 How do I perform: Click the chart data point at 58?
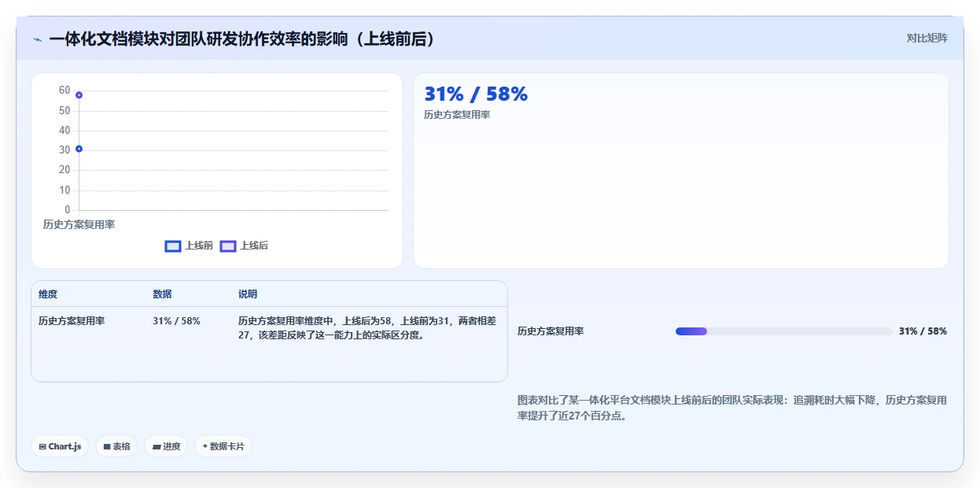(79, 95)
